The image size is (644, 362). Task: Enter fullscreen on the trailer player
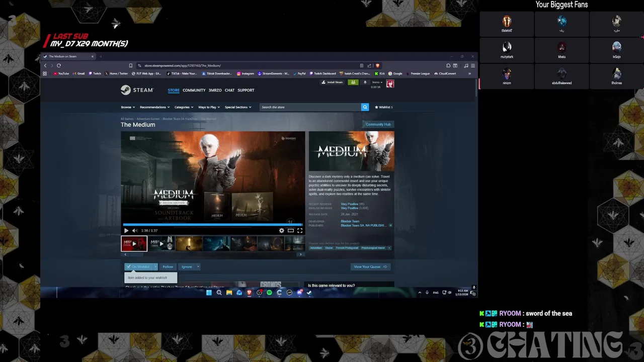pyautogui.click(x=300, y=230)
